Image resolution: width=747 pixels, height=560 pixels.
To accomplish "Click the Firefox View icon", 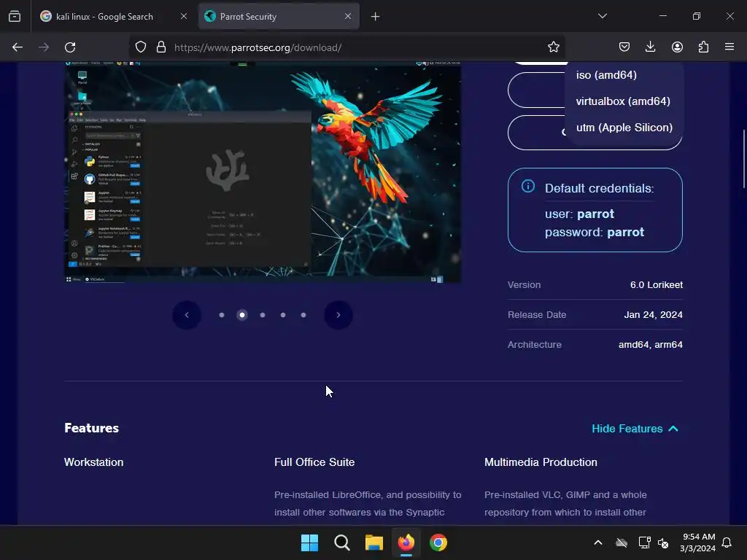I will 15,17.
